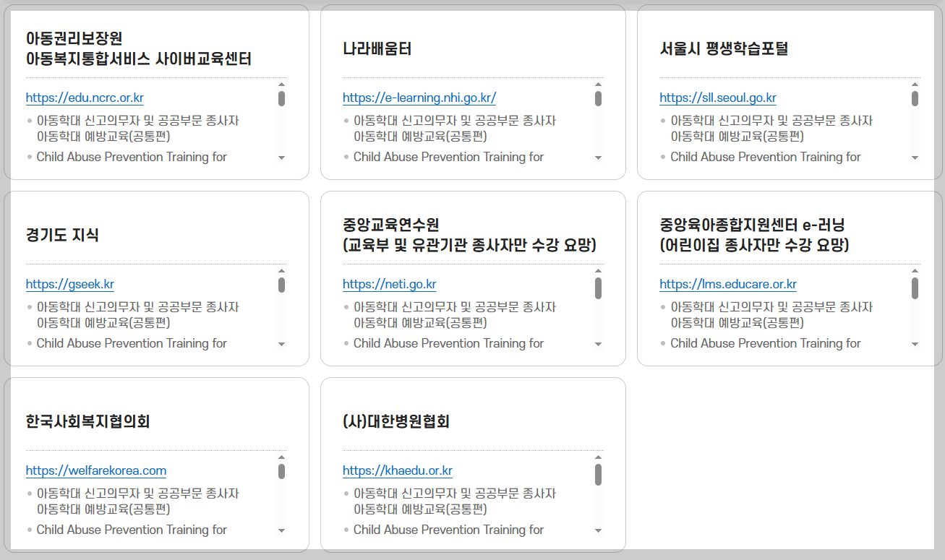The image size is (945, 560).
Task: Click scroll-up arrow in (사)대한병원협회 card
Action: (598, 457)
